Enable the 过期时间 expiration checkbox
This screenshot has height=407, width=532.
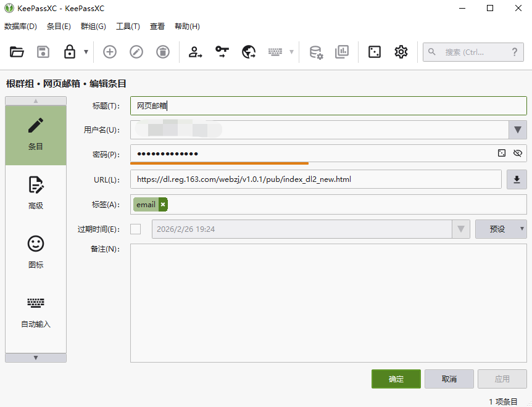point(135,229)
